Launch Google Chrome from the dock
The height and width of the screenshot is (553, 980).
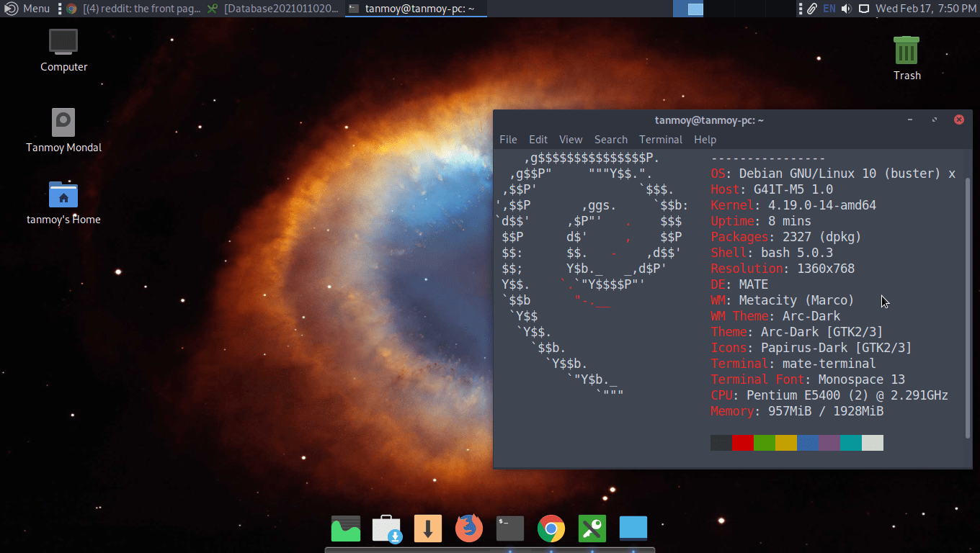pos(551,529)
